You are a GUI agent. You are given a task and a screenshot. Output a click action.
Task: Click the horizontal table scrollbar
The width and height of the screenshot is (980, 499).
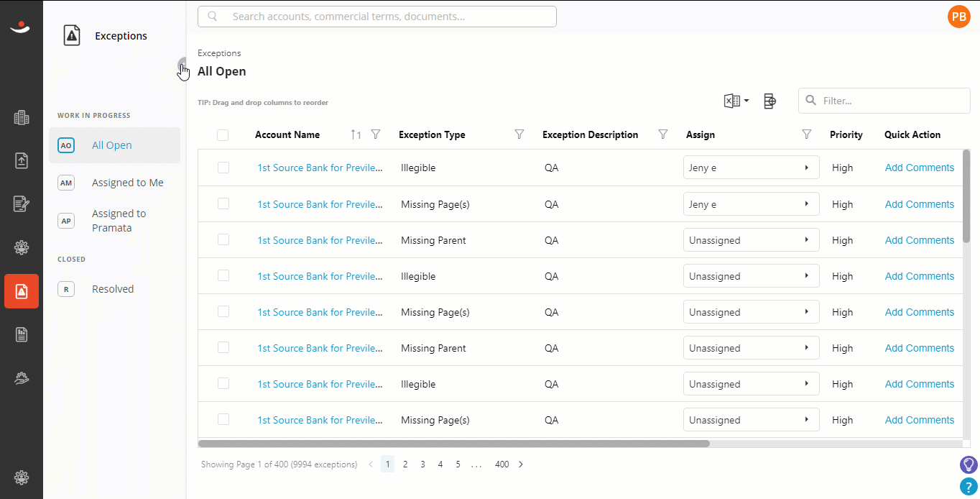pyautogui.click(x=454, y=444)
